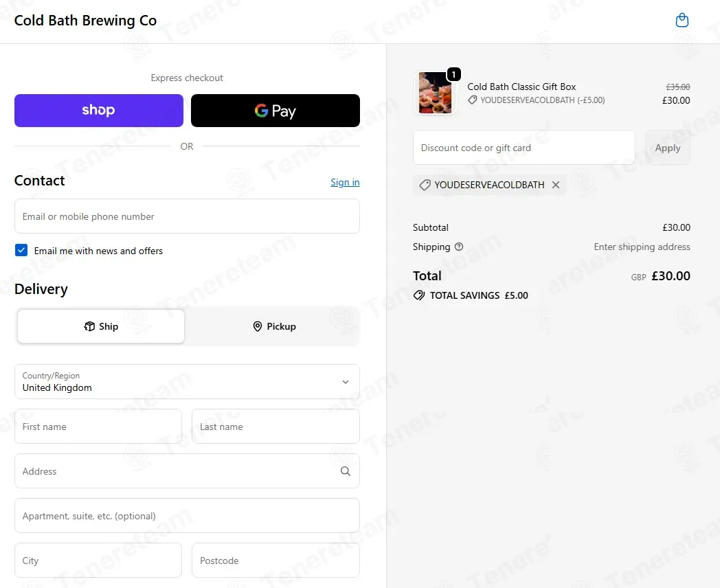Focus the Discount code or gift card field

coord(524,148)
